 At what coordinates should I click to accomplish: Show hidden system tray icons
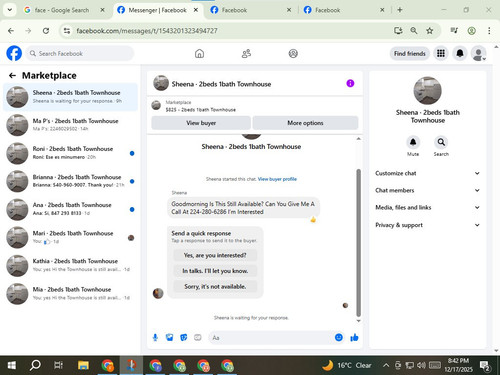pyautogui.click(x=386, y=365)
